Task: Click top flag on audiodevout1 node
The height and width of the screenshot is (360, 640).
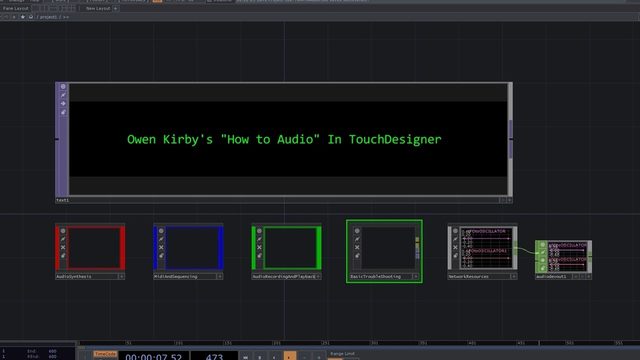Action: click(x=542, y=245)
